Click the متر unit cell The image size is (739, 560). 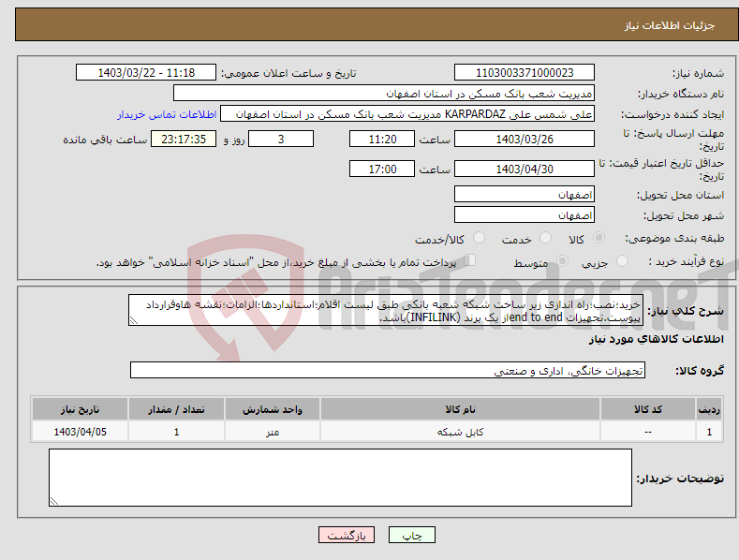click(x=273, y=432)
